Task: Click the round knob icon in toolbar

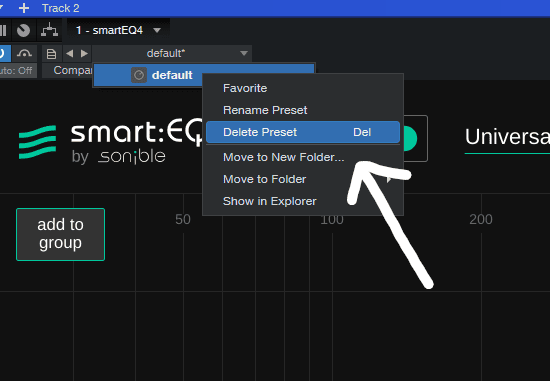Action: coord(24,30)
